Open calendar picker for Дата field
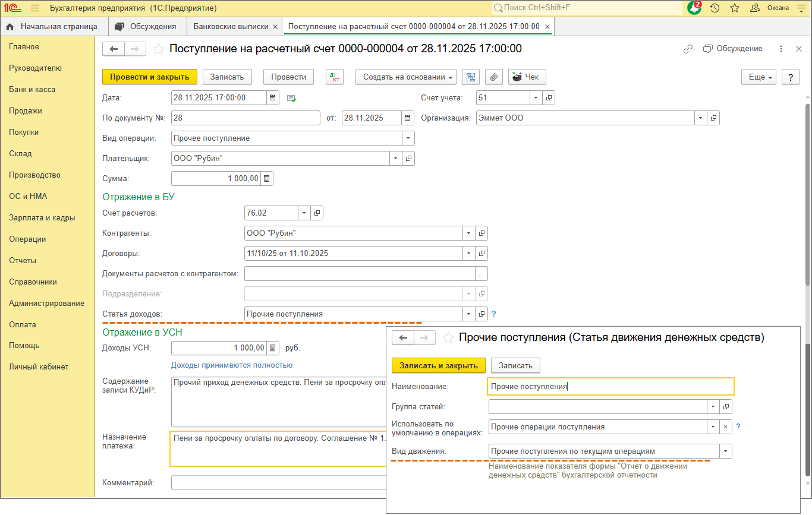This screenshot has height=515, width=812. 273,98
